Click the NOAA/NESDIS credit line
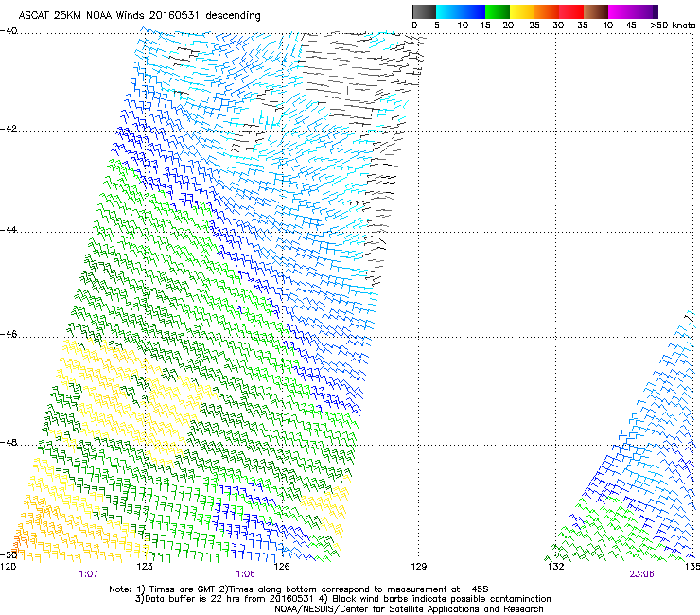Image resolution: width=700 pixels, height=615 pixels. click(x=409, y=609)
